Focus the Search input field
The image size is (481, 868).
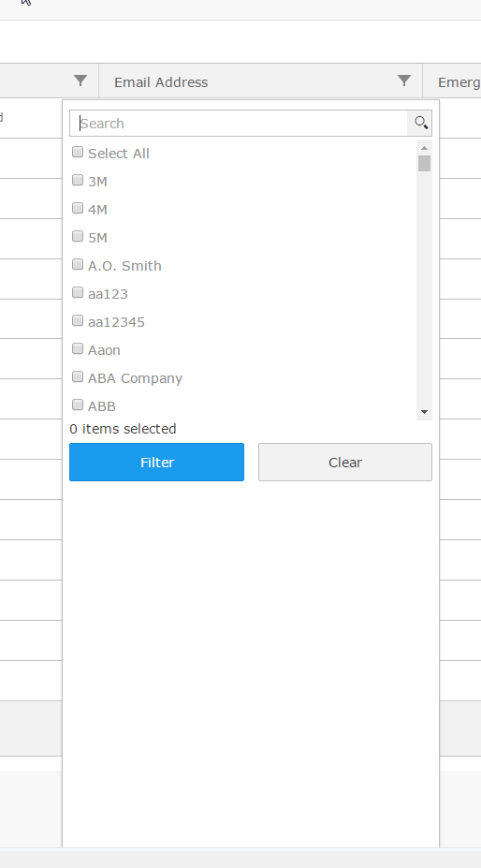[x=239, y=123]
